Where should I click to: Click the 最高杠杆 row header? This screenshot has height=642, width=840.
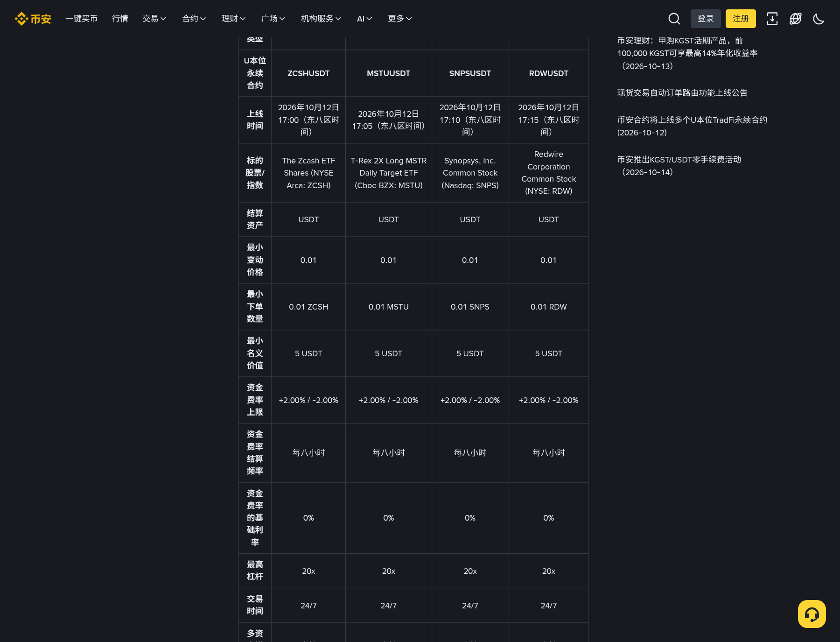coord(255,571)
